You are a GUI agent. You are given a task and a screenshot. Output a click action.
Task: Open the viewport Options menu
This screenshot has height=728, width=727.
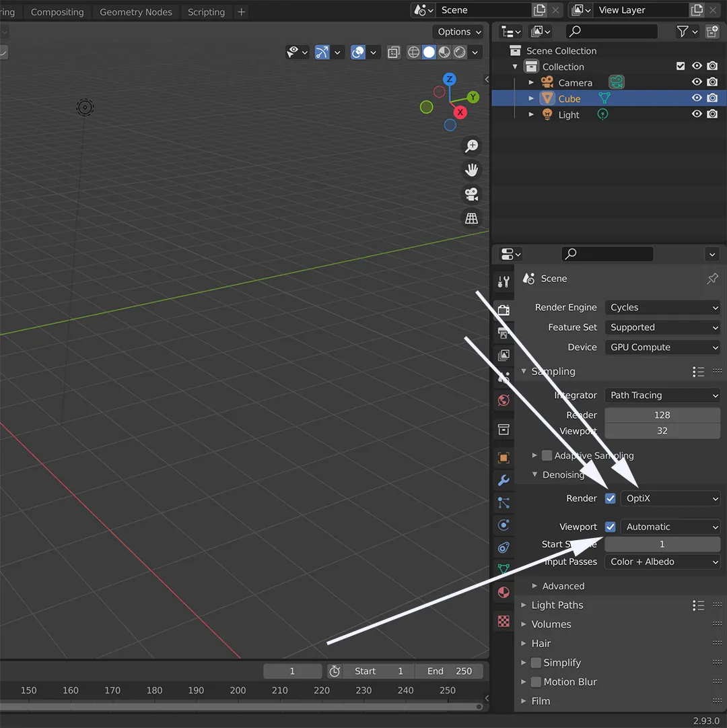click(459, 32)
